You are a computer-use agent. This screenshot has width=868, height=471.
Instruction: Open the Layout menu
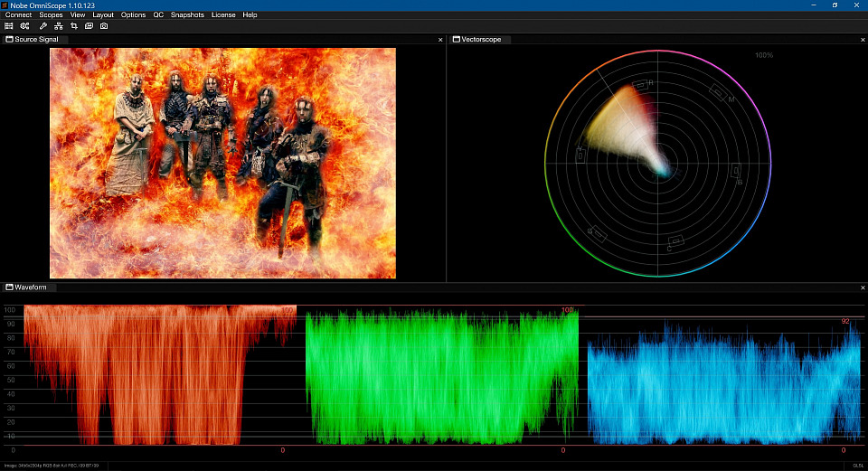click(x=103, y=15)
